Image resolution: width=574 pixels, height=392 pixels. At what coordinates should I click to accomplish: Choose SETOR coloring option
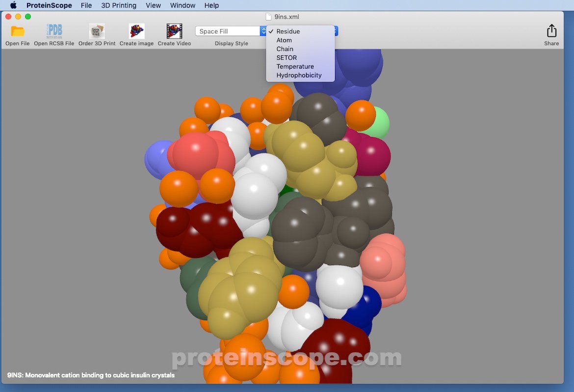(286, 57)
